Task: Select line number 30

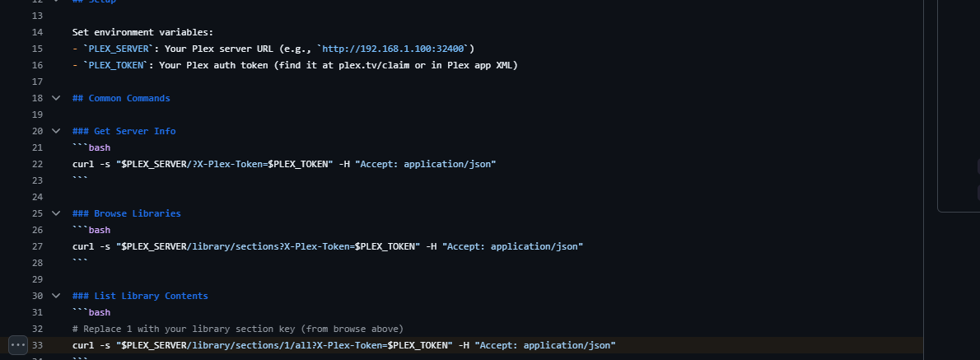Action: click(x=37, y=296)
